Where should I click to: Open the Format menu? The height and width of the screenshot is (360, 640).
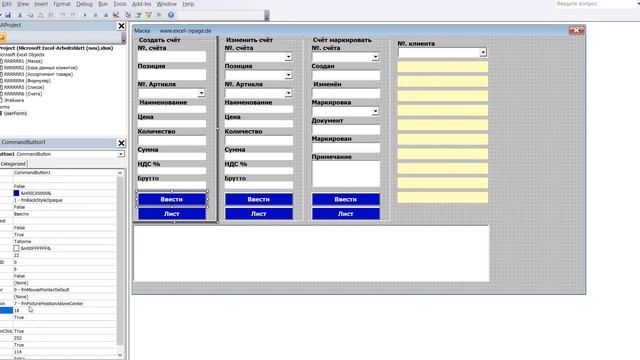click(62, 4)
